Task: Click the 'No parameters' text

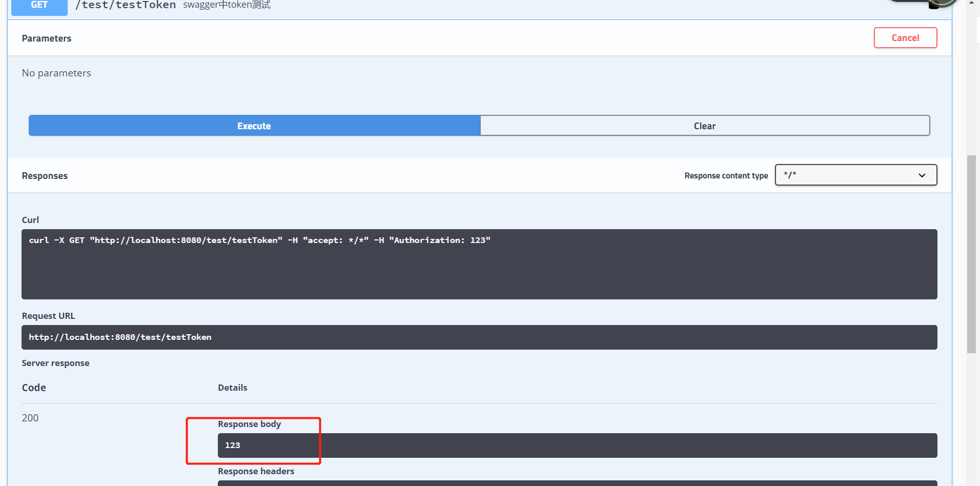Action: pyautogui.click(x=56, y=73)
